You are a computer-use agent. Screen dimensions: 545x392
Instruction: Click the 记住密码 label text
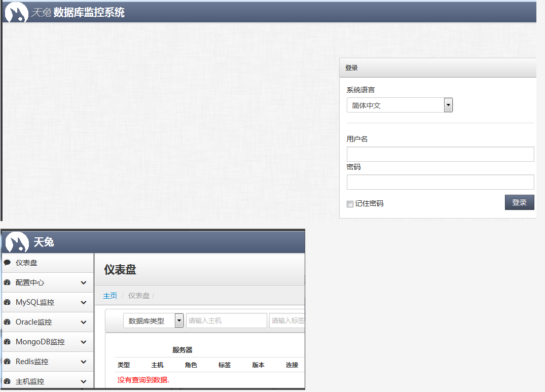click(370, 204)
